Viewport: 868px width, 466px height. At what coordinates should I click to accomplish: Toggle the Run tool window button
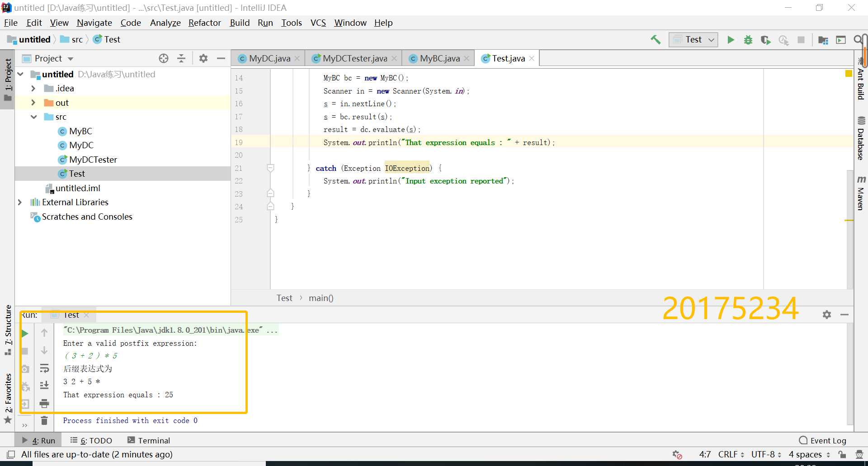[x=38, y=440]
